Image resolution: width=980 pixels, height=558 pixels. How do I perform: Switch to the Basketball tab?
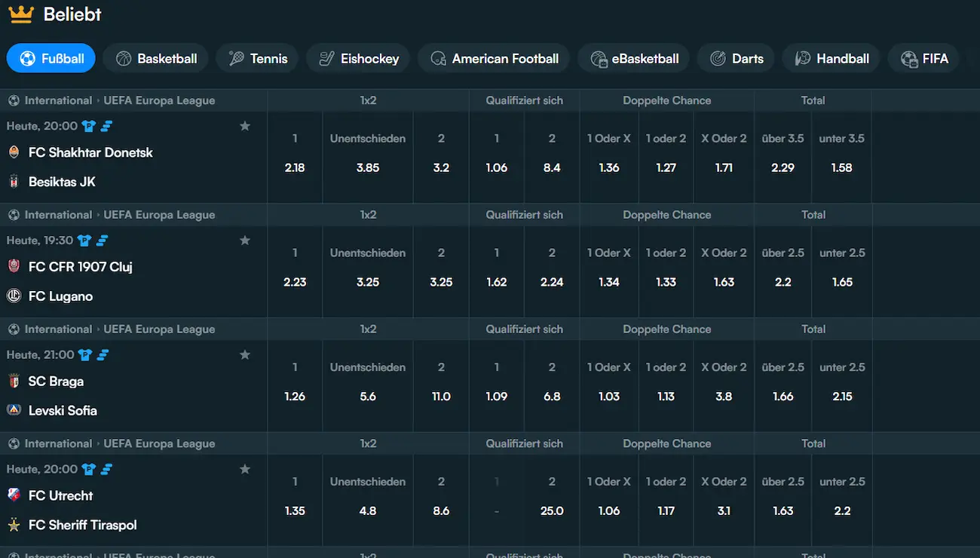pyautogui.click(x=156, y=58)
